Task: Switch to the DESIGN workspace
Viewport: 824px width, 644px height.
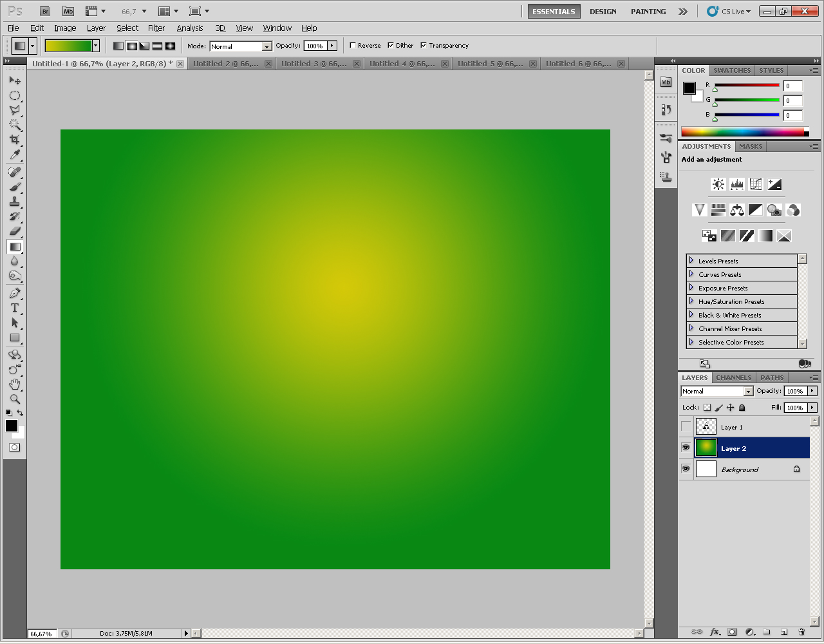Action: (x=603, y=11)
